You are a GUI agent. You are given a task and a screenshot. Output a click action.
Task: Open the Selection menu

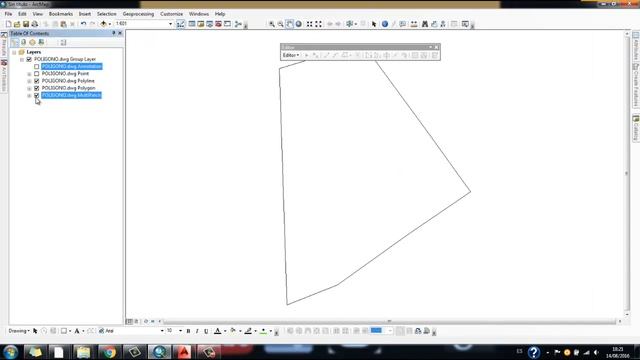point(107,14)
